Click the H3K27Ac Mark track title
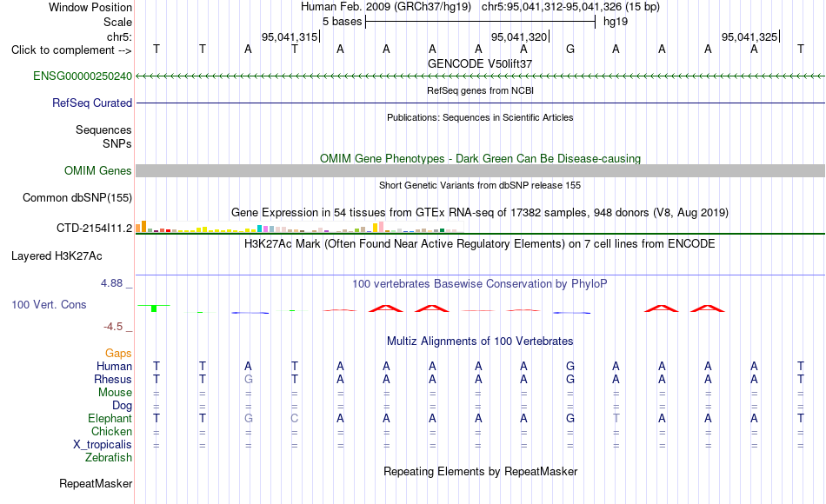The width and height of the screenshot is (826, 504). click(x=480, y=244)
